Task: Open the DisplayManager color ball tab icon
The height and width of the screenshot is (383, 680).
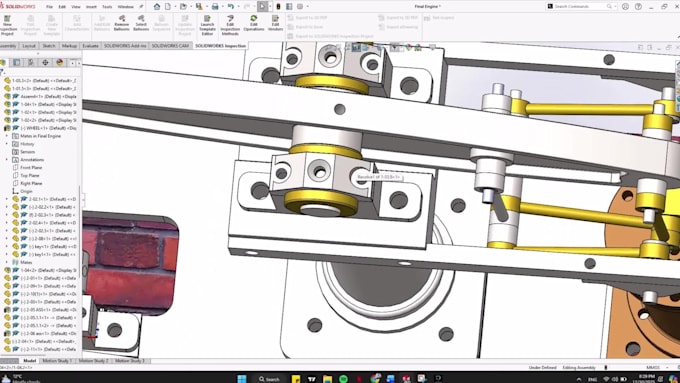Action: [x=59, y=63]
